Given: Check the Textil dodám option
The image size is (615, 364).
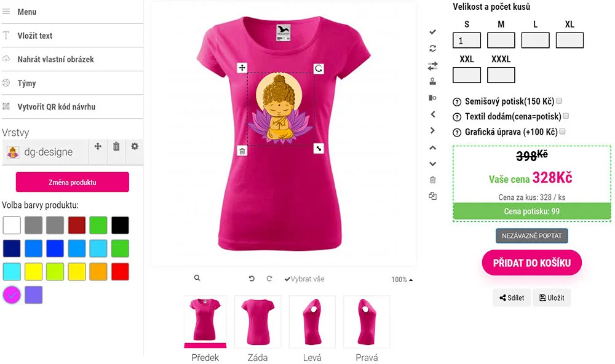Looking at the screenshot, I should tap(566, 116).
